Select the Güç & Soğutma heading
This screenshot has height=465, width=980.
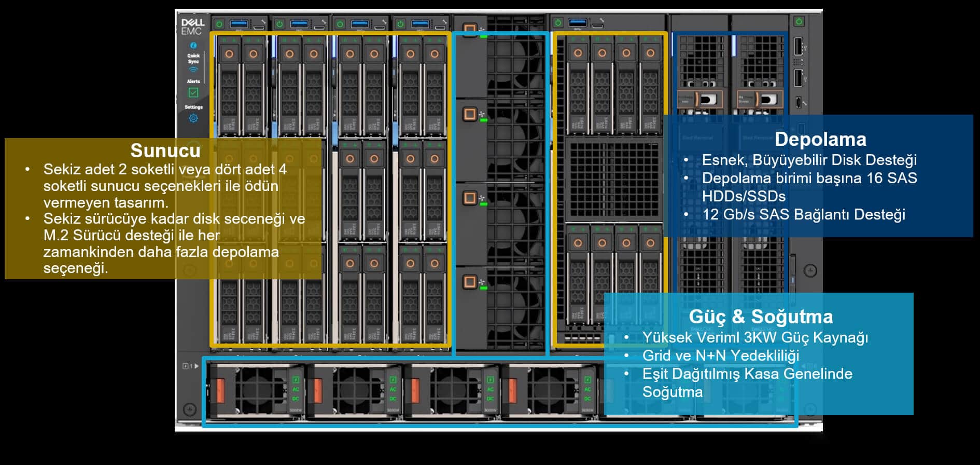tap(761, 317)
